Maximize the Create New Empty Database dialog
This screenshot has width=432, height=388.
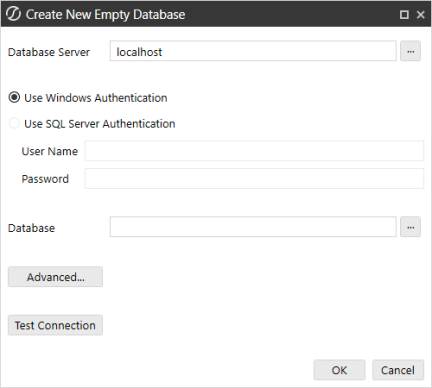tap(404, 14)
